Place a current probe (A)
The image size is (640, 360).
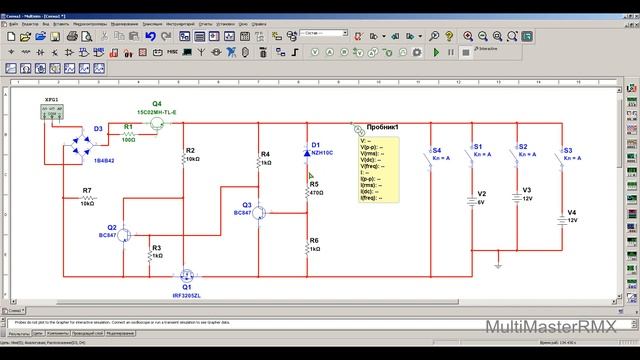coord(329,52)
